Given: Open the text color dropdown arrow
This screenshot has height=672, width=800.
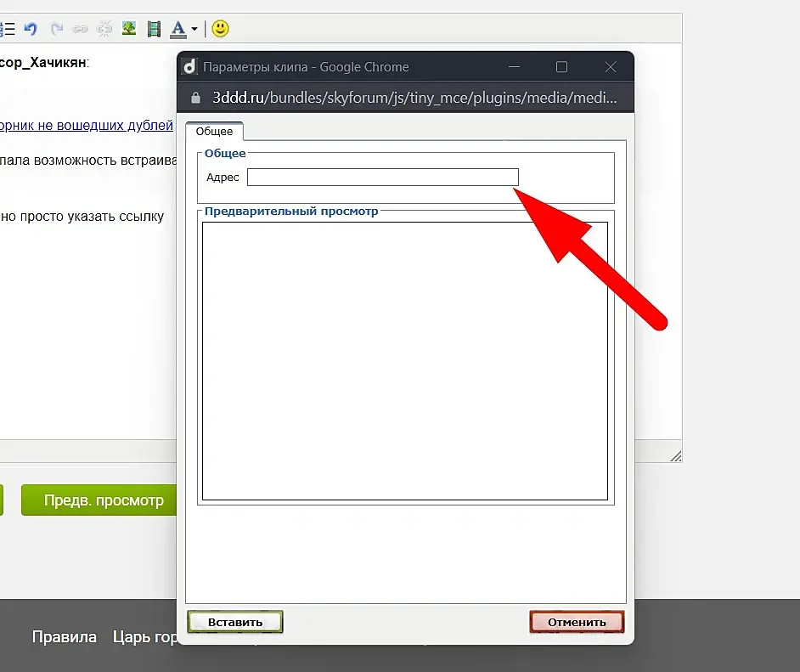Looking at the screenshot, I should [x=194, y=29].
